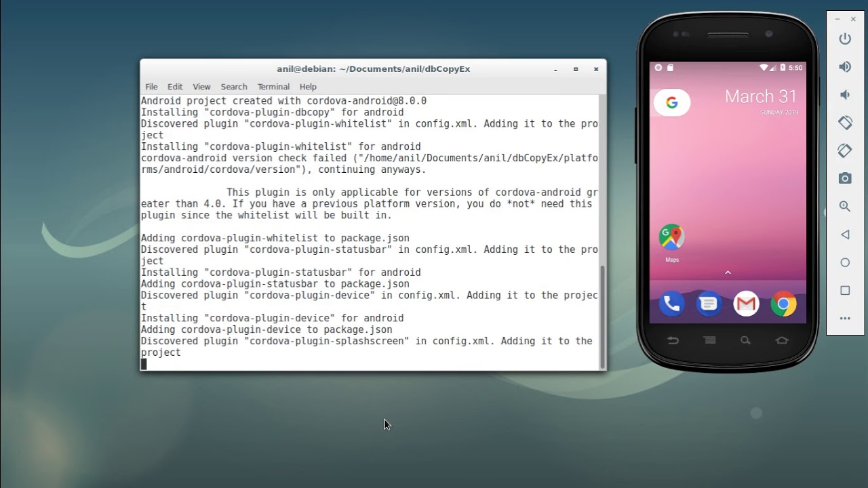Lower volume in the emulator sidebar
Image resolution: width=868 pixels, height=488 pixels.
click(845, 94)
